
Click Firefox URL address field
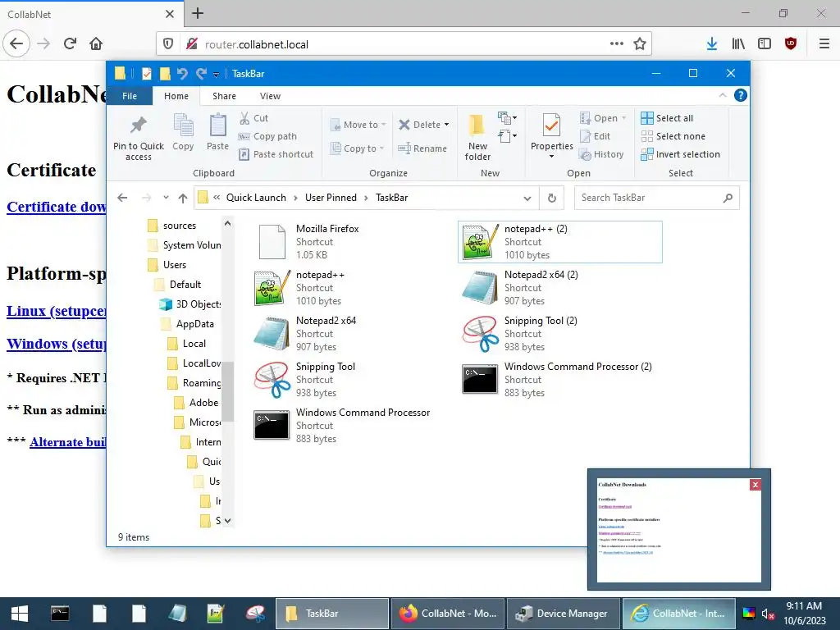coord(402,44)
